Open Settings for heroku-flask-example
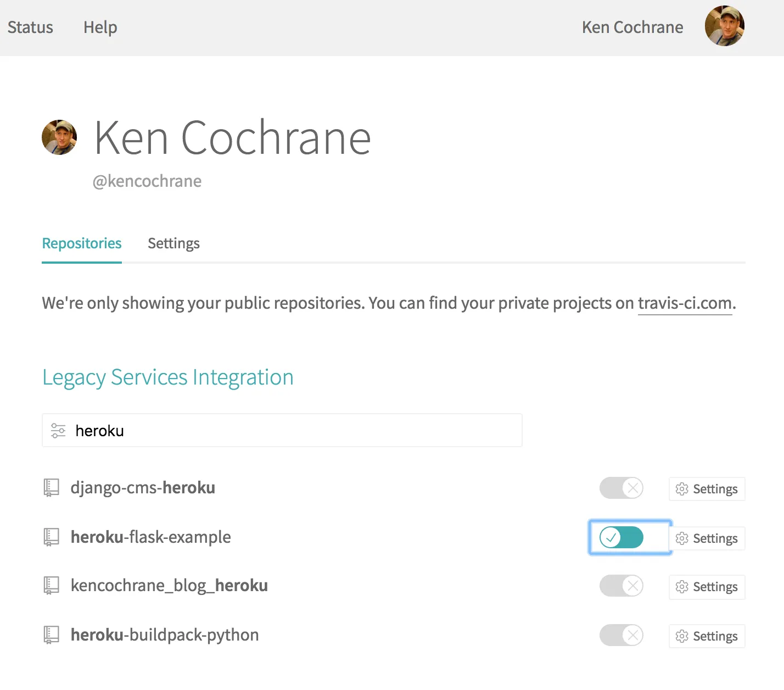 (707, 538)
